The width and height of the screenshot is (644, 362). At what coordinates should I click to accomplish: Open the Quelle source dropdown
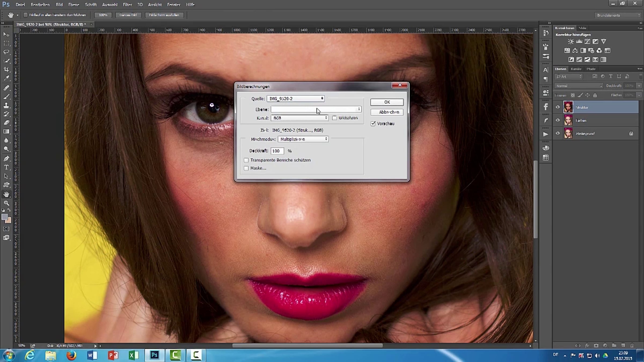295,99
